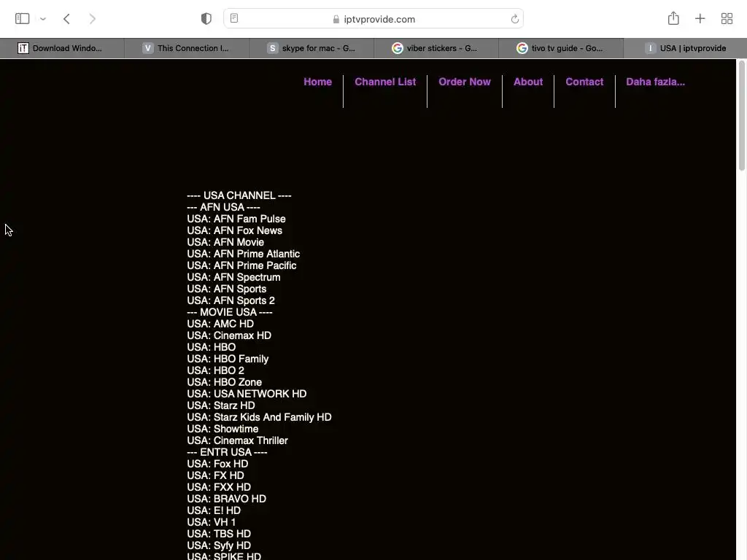
Task: Click the iptvprovide.com address field
Action: point(373,18)
